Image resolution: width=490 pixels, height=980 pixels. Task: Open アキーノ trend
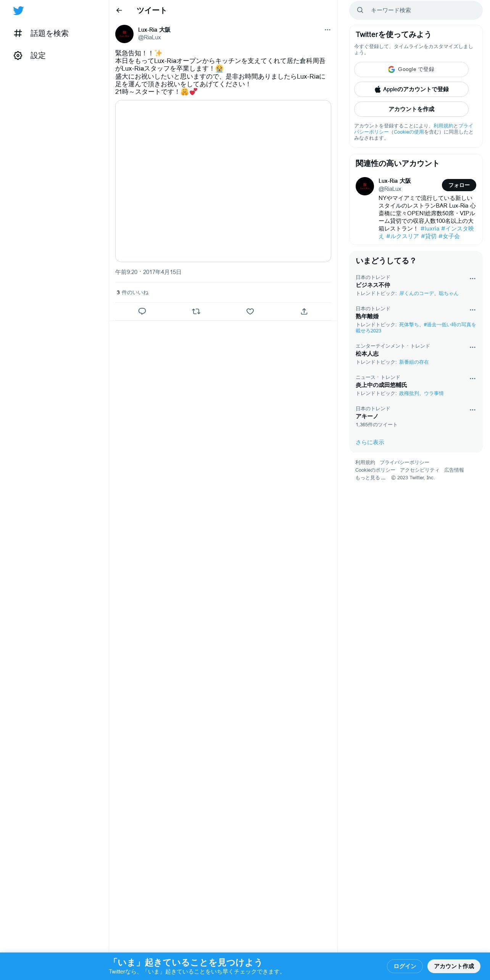click(367, 416)
